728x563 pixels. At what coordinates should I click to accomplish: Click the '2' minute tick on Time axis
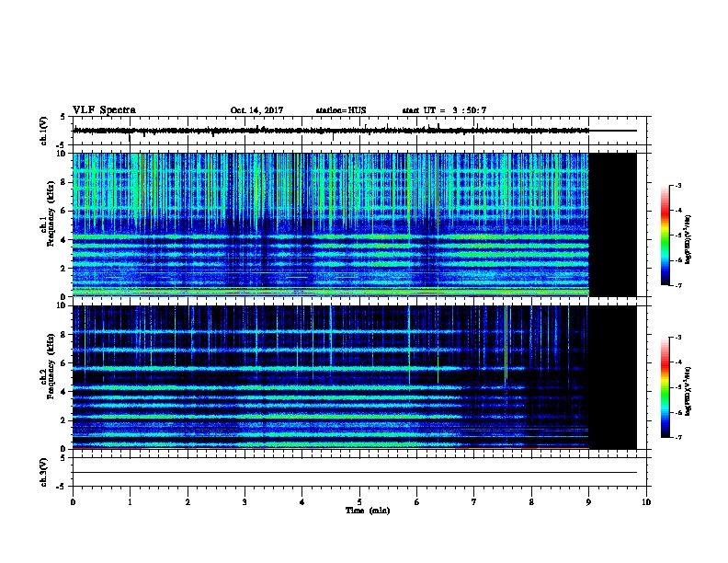188,501
